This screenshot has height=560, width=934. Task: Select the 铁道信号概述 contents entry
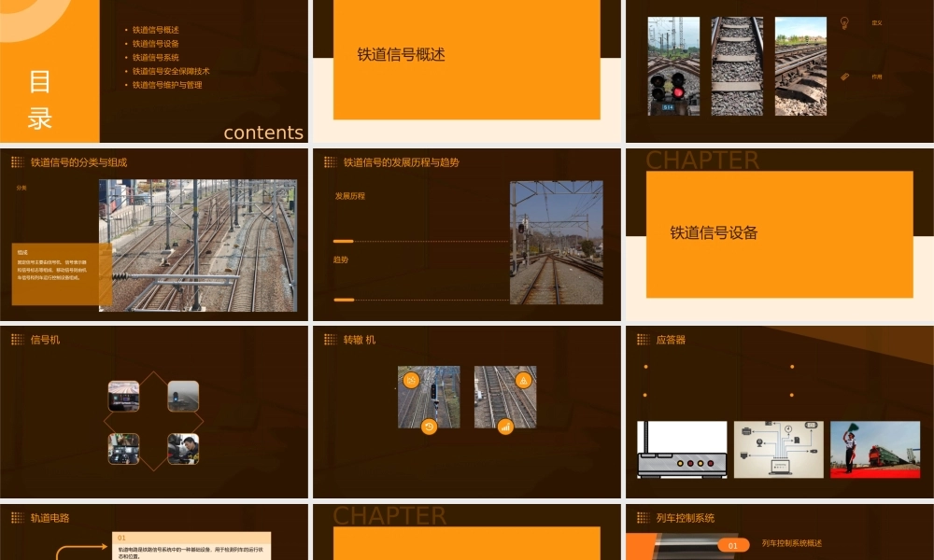tap(155, 30)
